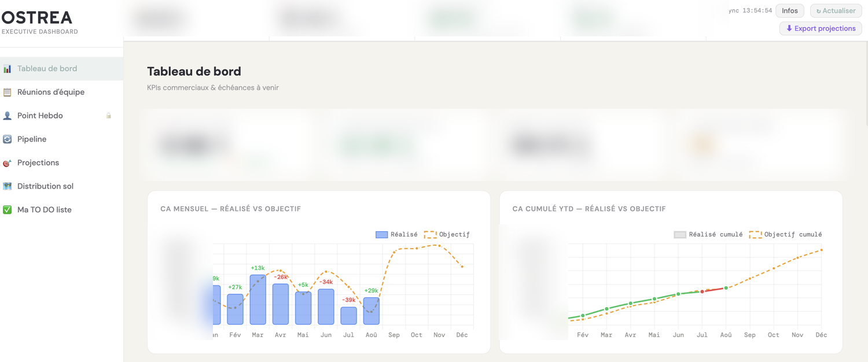Click the 'CA CUMULÉ YTD — RÉALISÉ VS OBJECTIF' title
The height and width of the screenshot is (362, 868).
[589, 209]
